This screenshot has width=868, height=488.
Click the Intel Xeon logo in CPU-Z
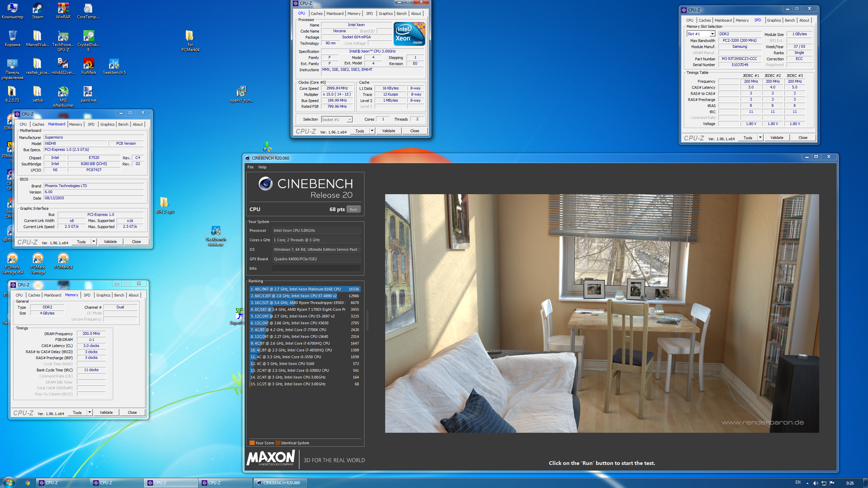(x=409, y=34)
